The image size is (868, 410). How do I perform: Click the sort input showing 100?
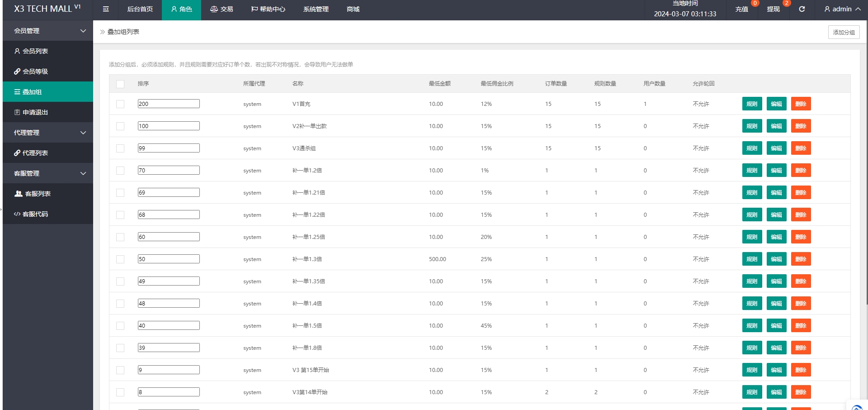[x=169, y=126]
